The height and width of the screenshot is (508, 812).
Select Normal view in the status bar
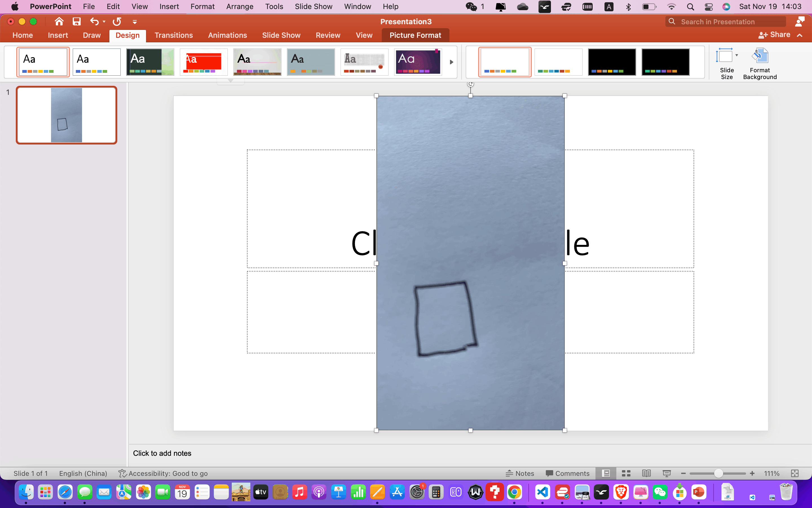click(x=606, y=473)
